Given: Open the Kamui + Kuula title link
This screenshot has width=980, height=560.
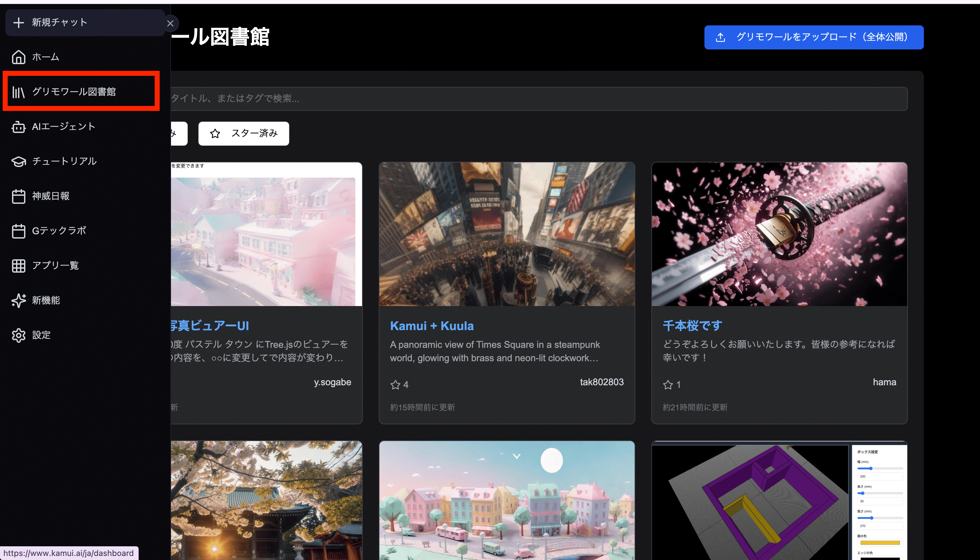Looking at the screenshot, I should [431, 326].
